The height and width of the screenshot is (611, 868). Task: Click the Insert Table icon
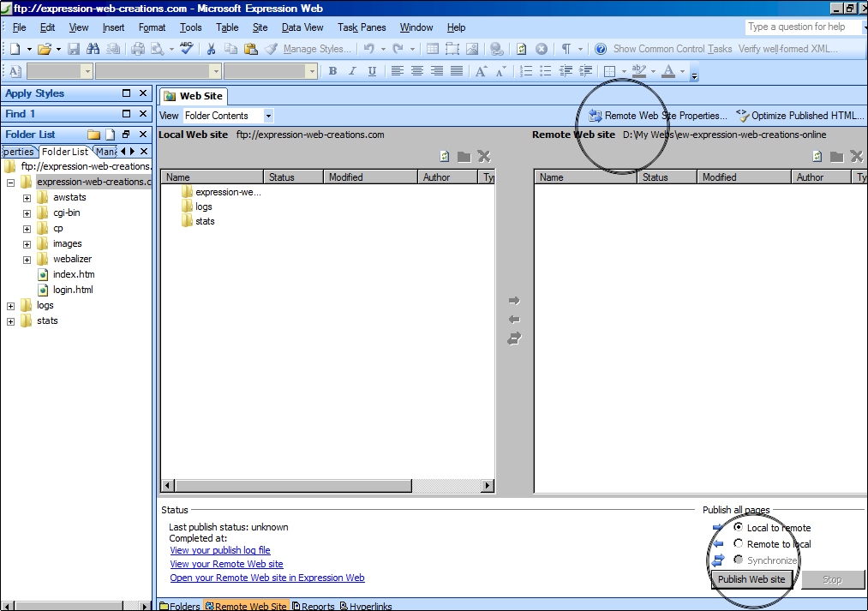click(433, 49)
